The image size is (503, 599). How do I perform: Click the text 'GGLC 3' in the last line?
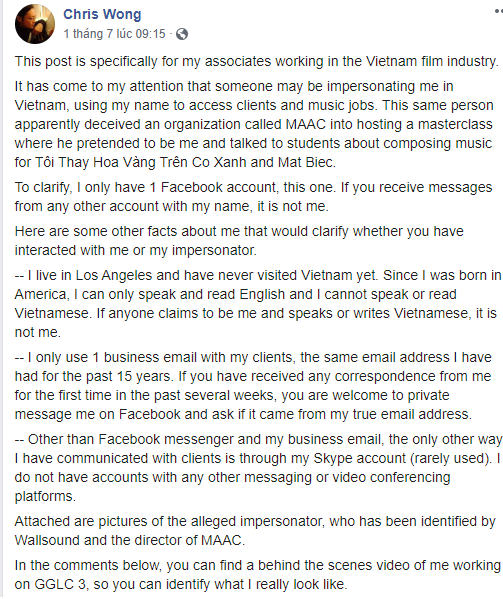tap(61, 584)
